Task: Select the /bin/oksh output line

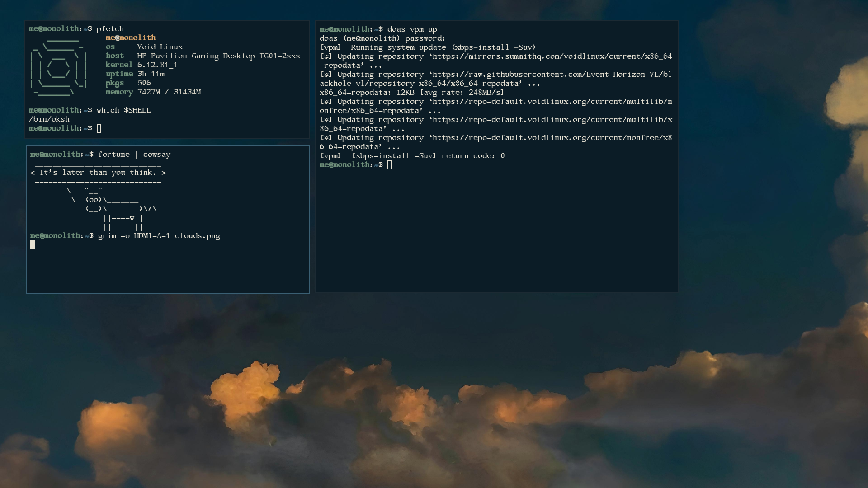Action: [x=49, y=119]
